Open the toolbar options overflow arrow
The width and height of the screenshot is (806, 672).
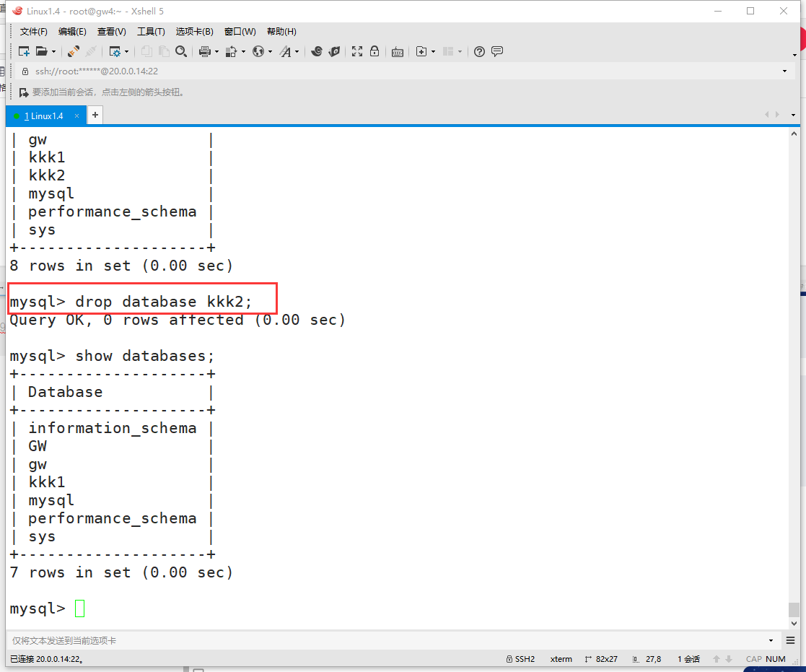point(794,55)
